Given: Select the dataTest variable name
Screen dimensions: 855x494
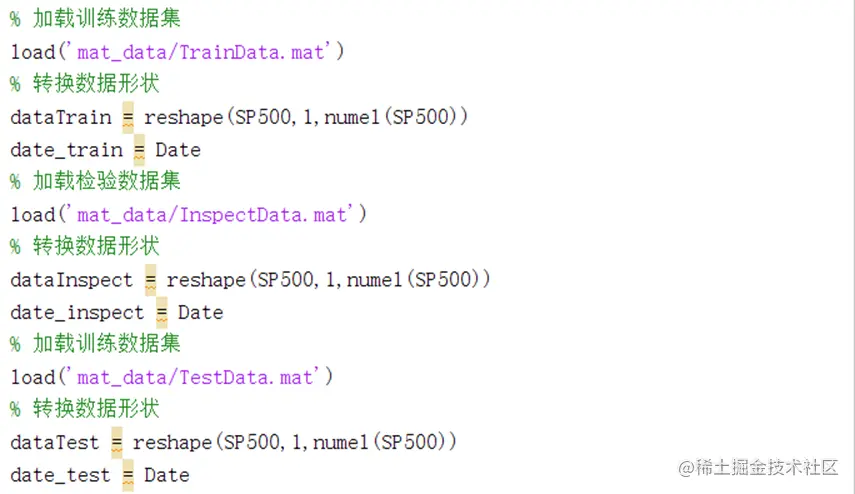Looking at the screenshot, I should [55, 443].
